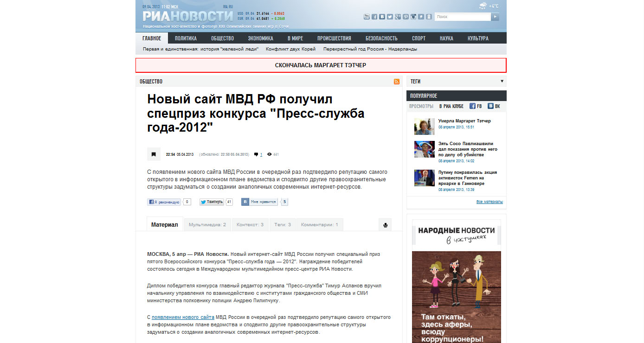Click the Putin Femen story thumbnail
This screenshot has height=343, width=644.
point(424,178)
